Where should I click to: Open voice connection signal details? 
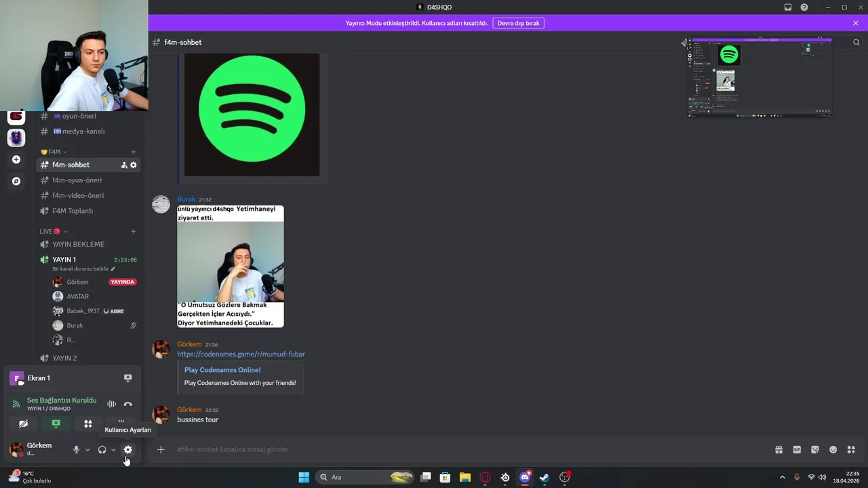click(16, 404)
